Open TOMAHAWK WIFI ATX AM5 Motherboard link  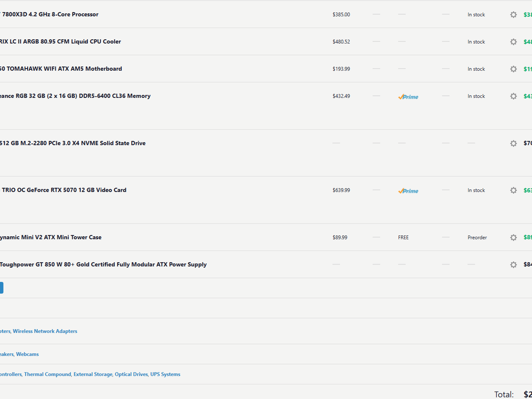coord(61,69)
